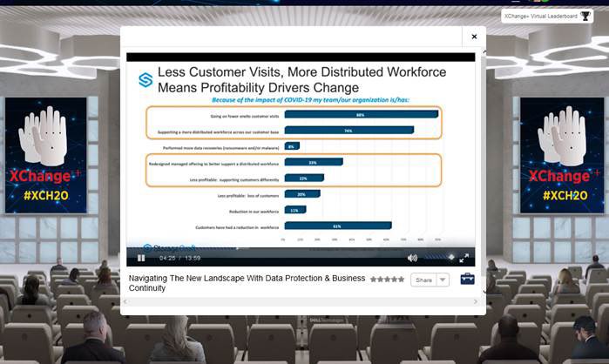Click the left XChange #XCH20 banner
609x364 pixels.
pyautogui.click(x=46, y=155)
